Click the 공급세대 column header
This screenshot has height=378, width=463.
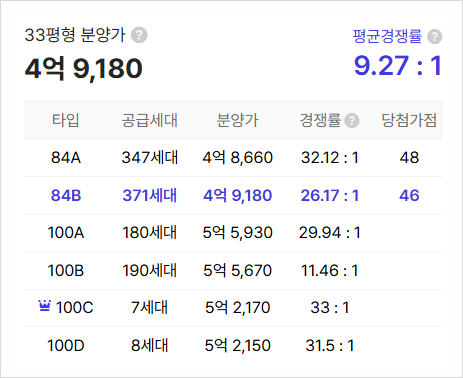150,120
